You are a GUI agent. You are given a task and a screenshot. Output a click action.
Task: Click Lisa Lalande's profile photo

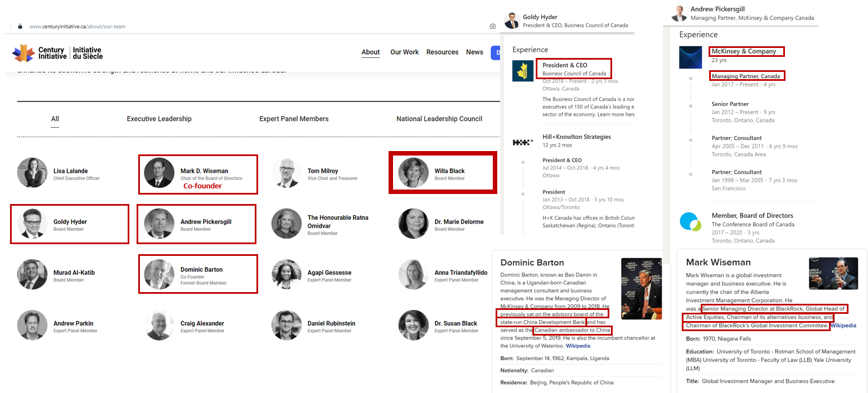(32, 173)
